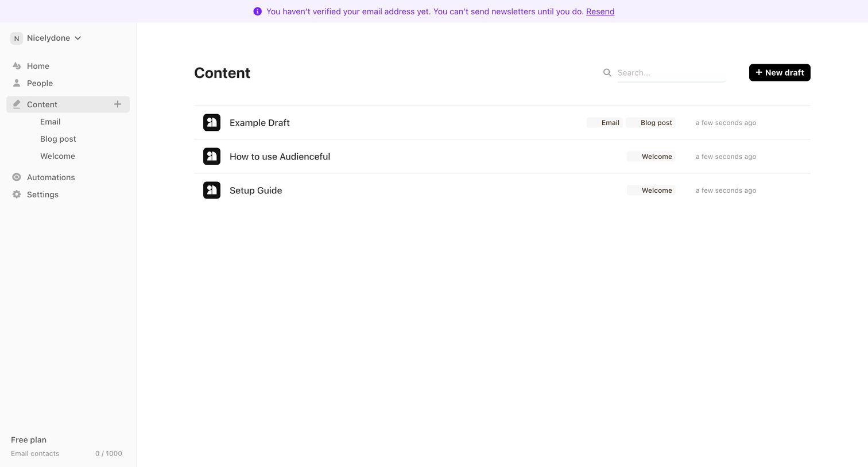Click the Content pencil icon
Screen dimensions: 868x467
point(17,104)
